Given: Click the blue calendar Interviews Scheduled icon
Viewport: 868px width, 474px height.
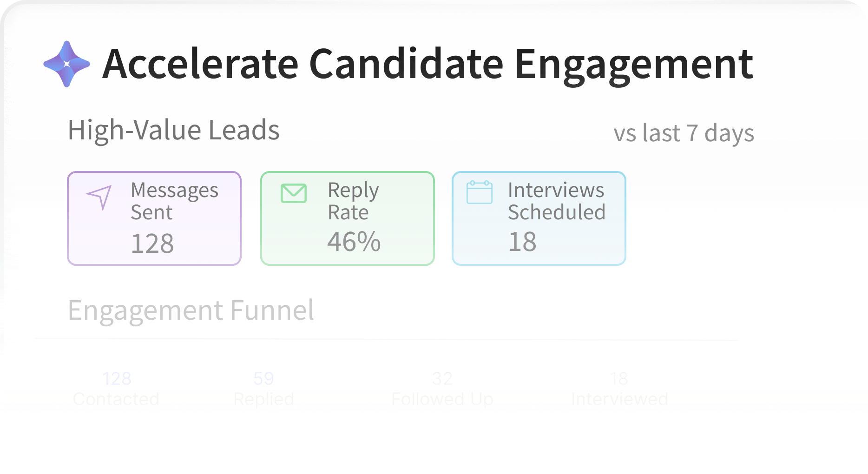Looking at the screenshot, I should [x=480, y=192].
